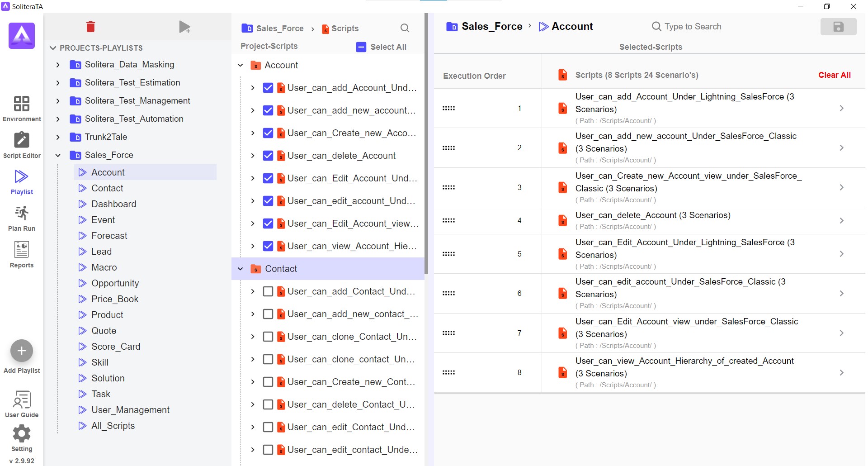The height and width of the screenshot is (466, 868).
Task: Click the SoliteraTA logo icon
Action: (22, 35)
